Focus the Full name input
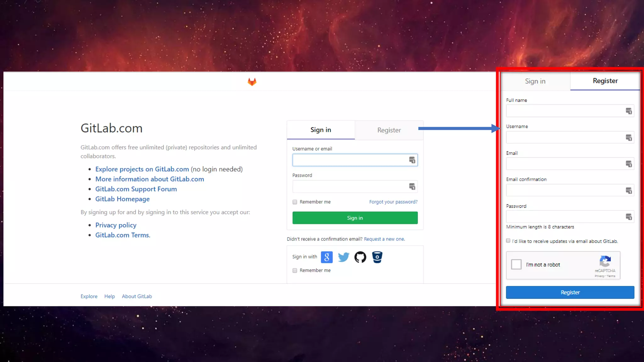The height and width of the screenshot is (362, 644). tap(570, 111)
